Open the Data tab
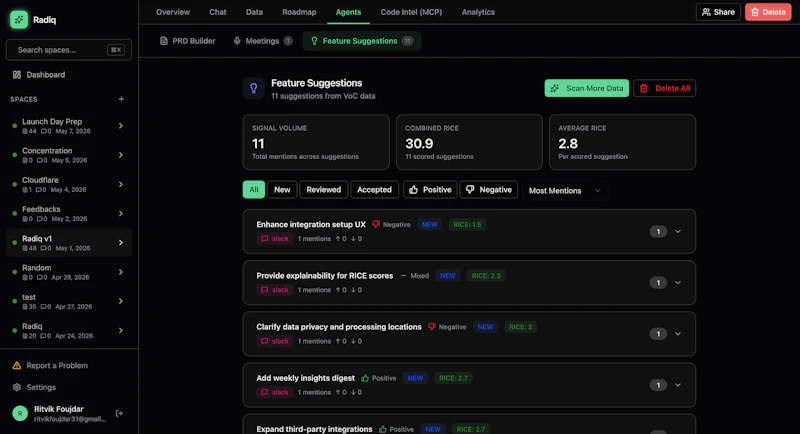Viewport: 800px width, 434px height. coord(254,12)
